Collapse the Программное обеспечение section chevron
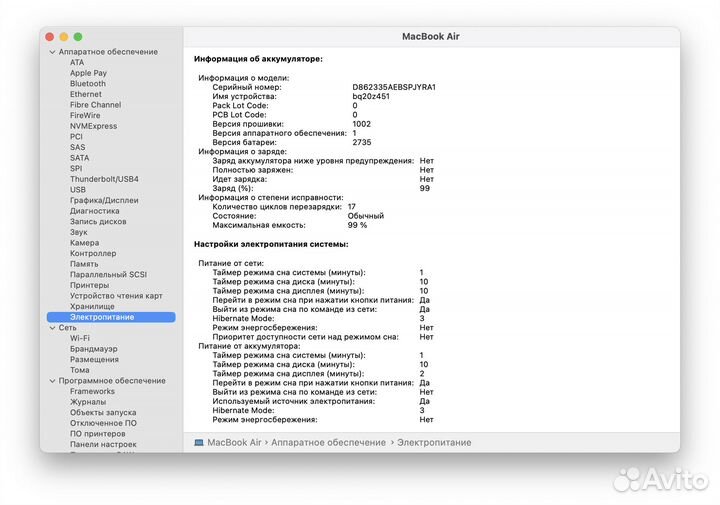 pos(52,381)
